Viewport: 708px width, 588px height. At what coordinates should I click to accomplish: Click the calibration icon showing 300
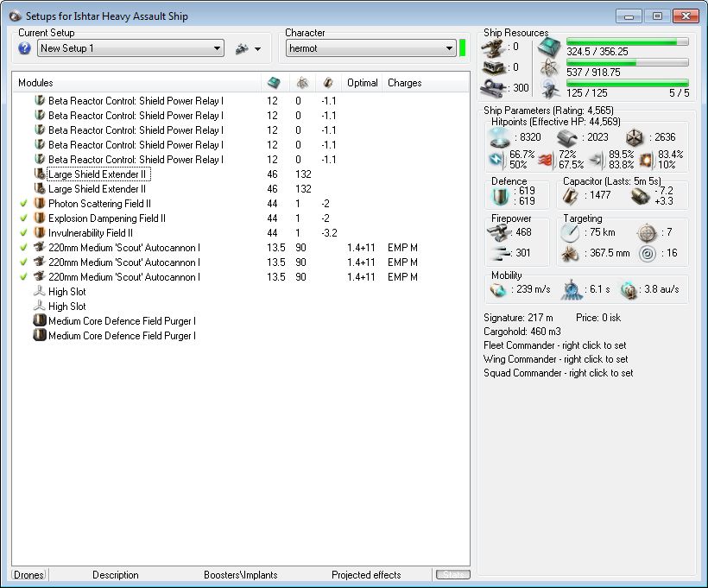[493, 87]
